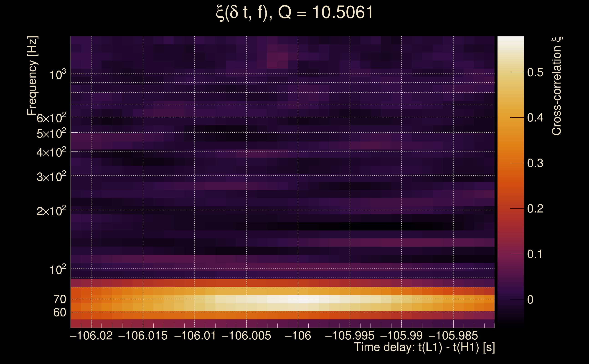Click the Cross-correlation ξ colorbar label
The width and height of the screenshot is (589, 364).
pyautogui.click(x=556, y=86)
